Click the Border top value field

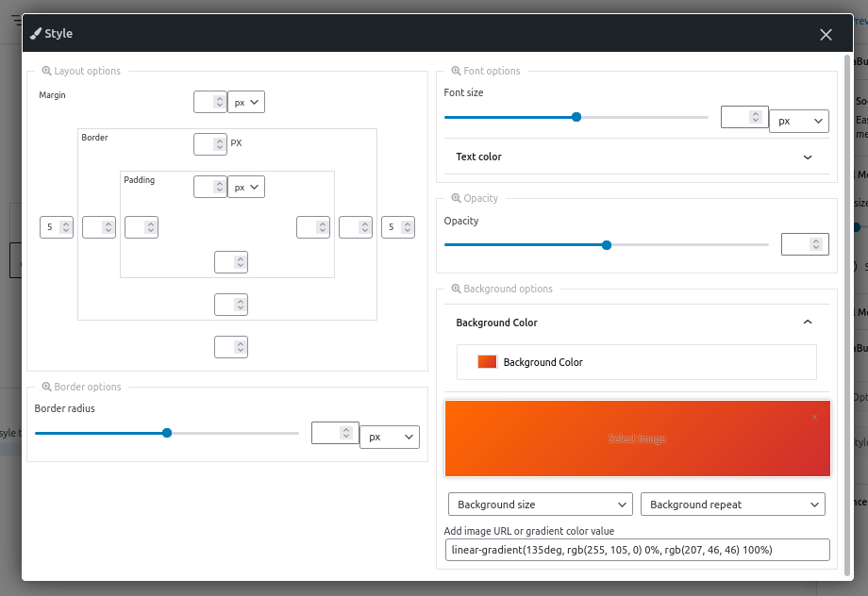tap(209, 144)
